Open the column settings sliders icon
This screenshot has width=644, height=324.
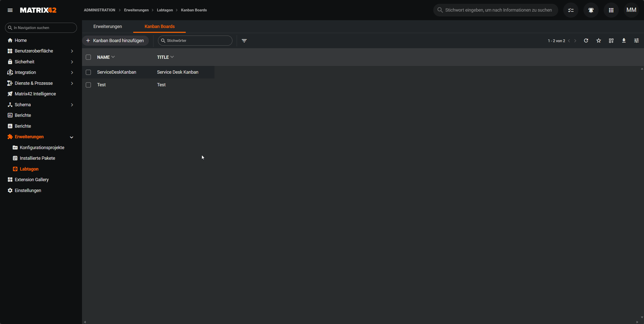[636, 41]
